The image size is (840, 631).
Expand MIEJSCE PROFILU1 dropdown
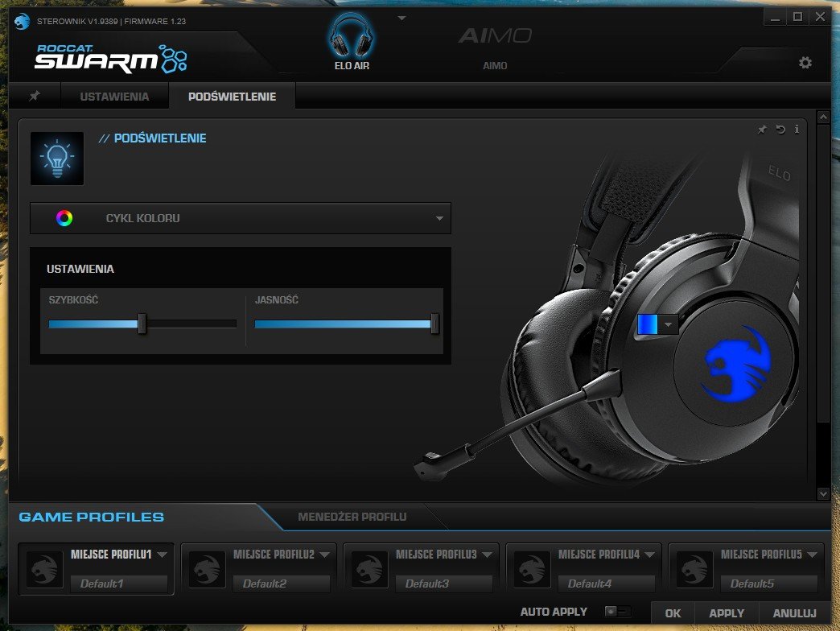tap(163, 555)
